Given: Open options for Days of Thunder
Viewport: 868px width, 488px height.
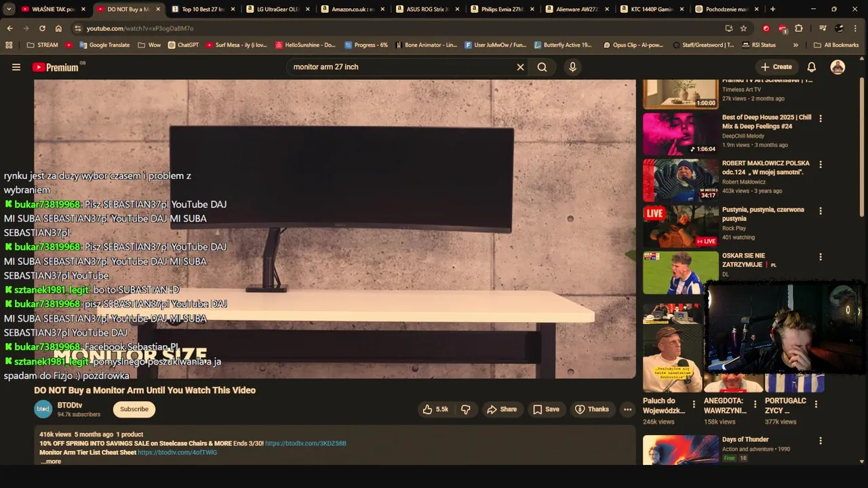Looking at the screenshot, I should [x=821, y=441].
